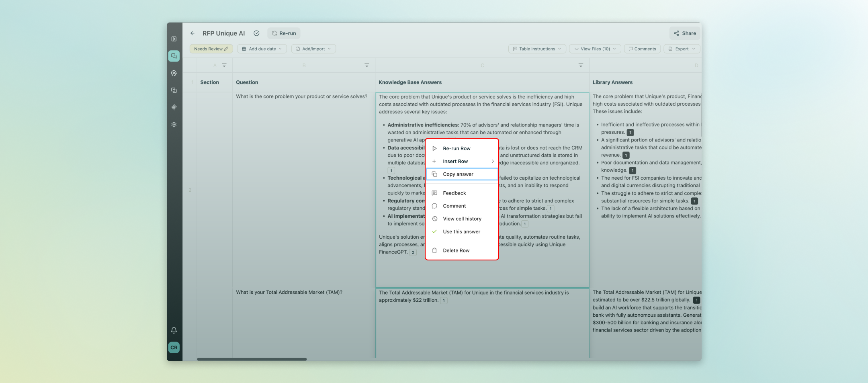Open Knowledge Base citation after 'ces for simple tasks.'

click(551, 209)
